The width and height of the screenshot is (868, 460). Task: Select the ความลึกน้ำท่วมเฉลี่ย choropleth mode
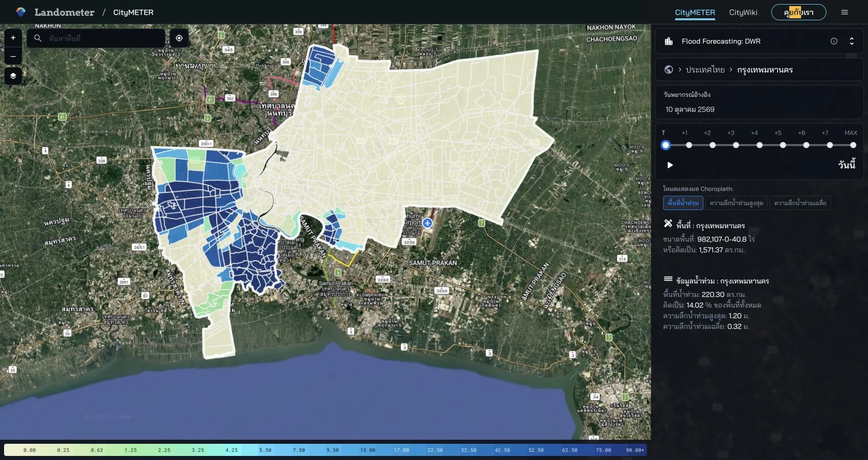click(800, 203)
